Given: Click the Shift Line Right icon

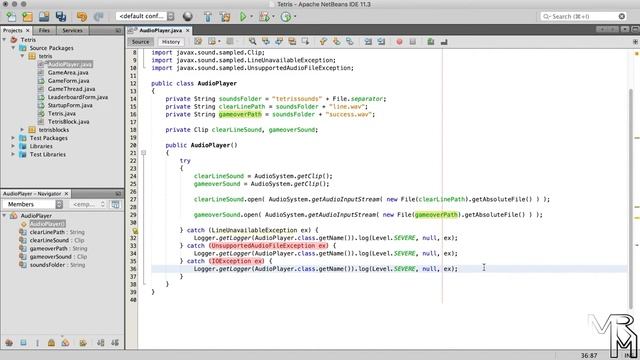Looking at the screenshot, I should (x=381, y=41).
